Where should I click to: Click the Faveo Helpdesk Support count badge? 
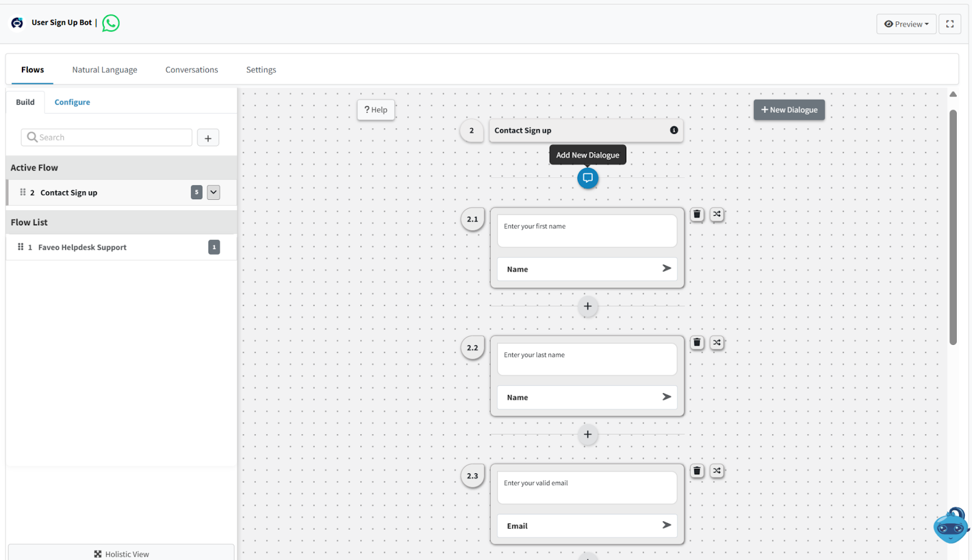(214, 247)
